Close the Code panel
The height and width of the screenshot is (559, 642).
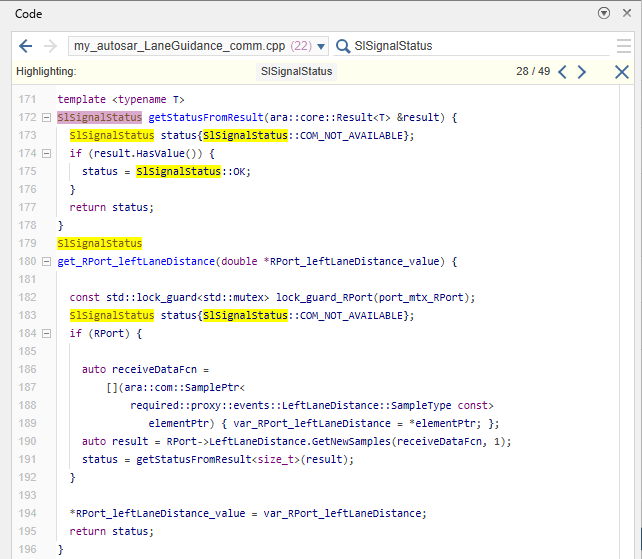[x=627, y=13]
